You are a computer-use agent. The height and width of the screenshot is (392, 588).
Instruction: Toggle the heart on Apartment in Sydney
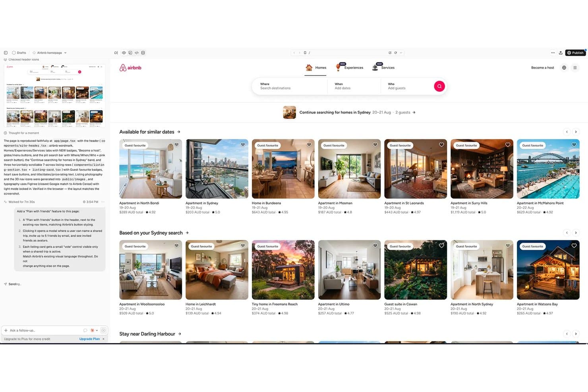[x=243, y=145]
